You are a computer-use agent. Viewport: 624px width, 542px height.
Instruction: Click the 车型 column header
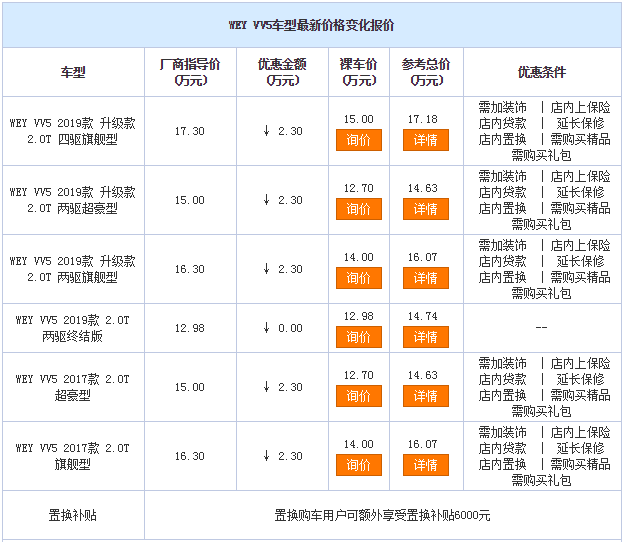[x=73, y=72]
